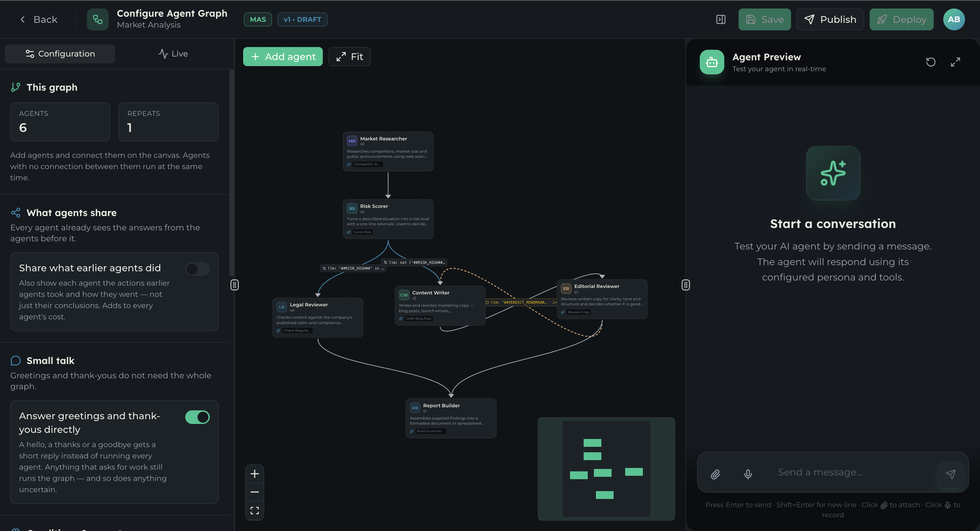Record audio with the microphone icon
The height and width of the screenshot is (531, 980).
(748, 474)
